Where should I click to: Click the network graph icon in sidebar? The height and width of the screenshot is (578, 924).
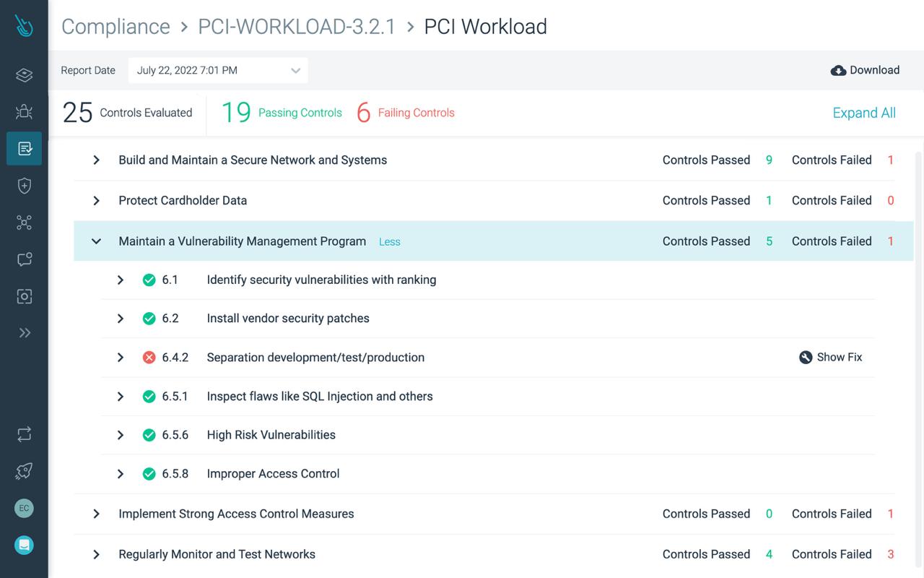24,223
